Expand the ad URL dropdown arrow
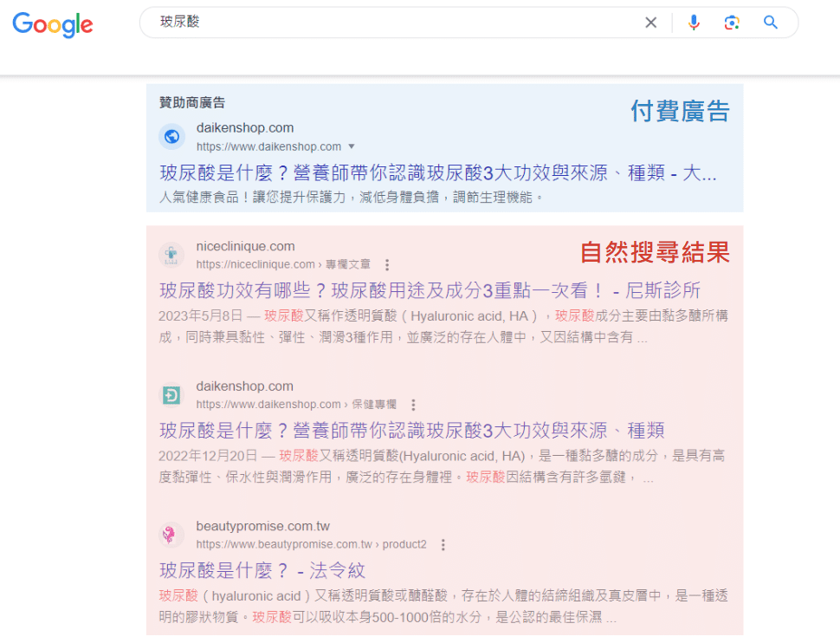 pyautogui.click(x=352, y=146)
